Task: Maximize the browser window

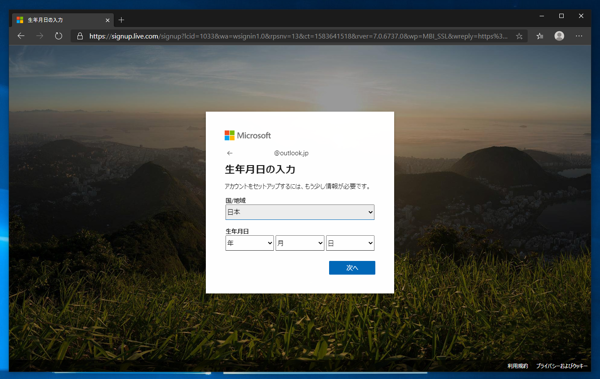Action: (x=561, y=16)
